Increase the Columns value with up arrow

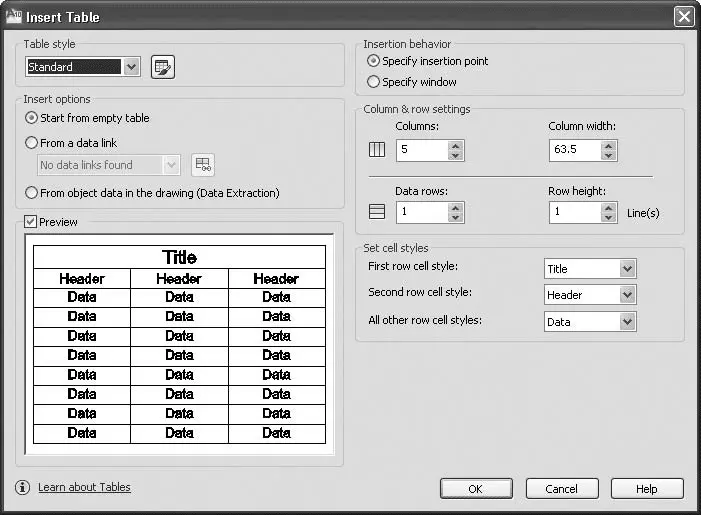[x=456, y=145]
